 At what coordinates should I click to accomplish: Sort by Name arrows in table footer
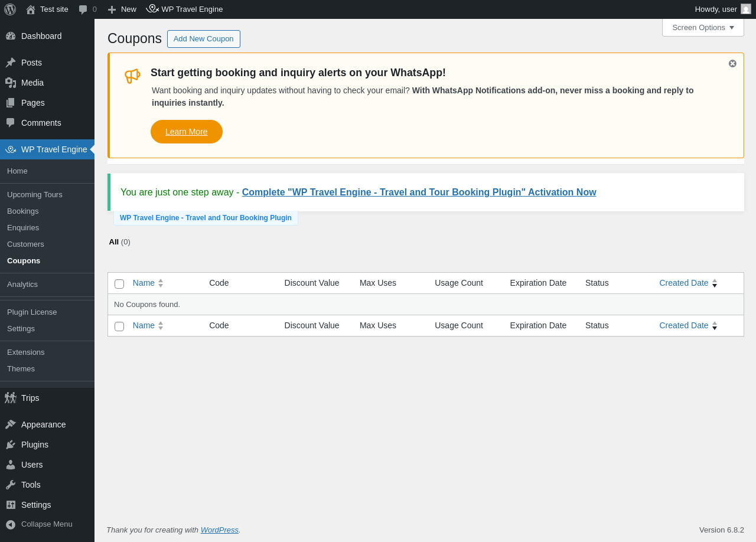pos(161,325)
